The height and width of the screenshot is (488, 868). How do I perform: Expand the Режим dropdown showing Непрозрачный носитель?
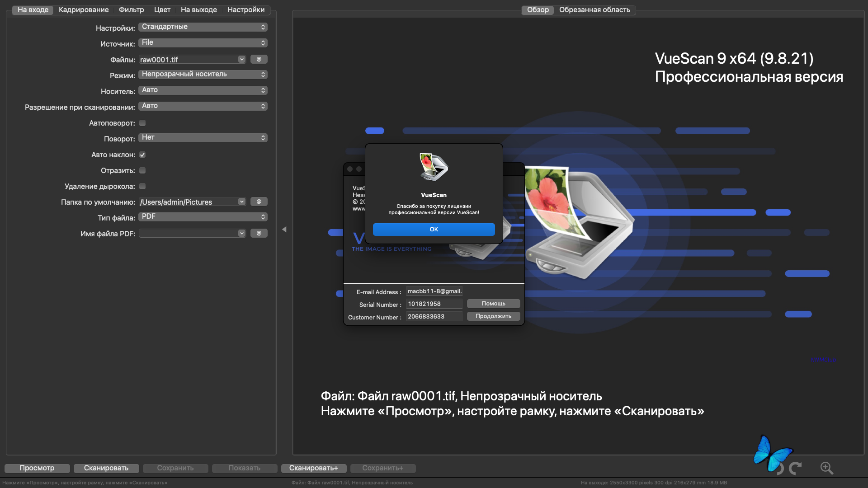point(203,75)
